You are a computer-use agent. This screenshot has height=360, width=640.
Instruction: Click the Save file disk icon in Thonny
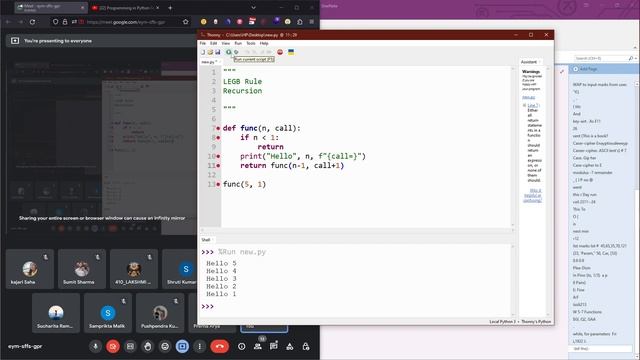218,52
